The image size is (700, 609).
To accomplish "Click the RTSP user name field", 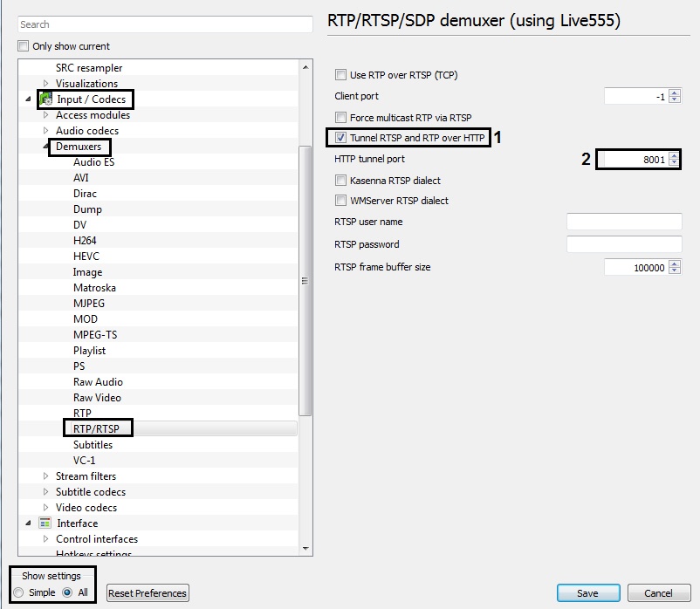I will [624, 222].
